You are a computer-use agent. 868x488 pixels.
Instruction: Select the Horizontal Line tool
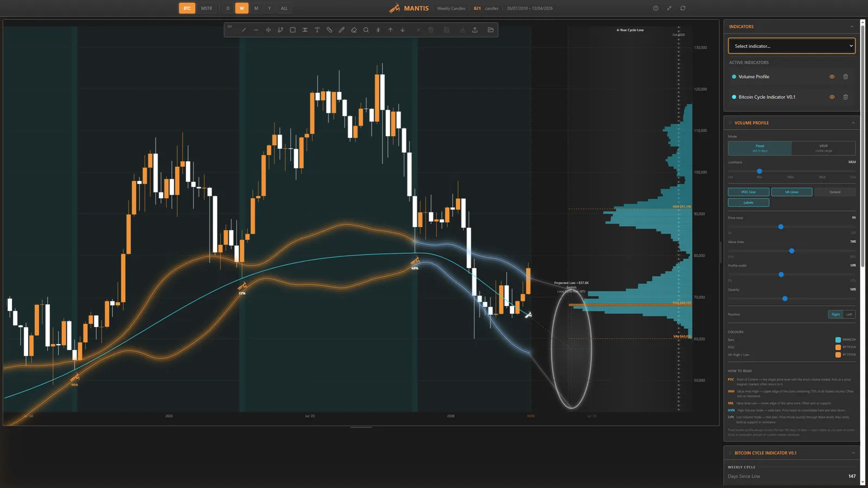pyautogui.click(x=256, y=30)
